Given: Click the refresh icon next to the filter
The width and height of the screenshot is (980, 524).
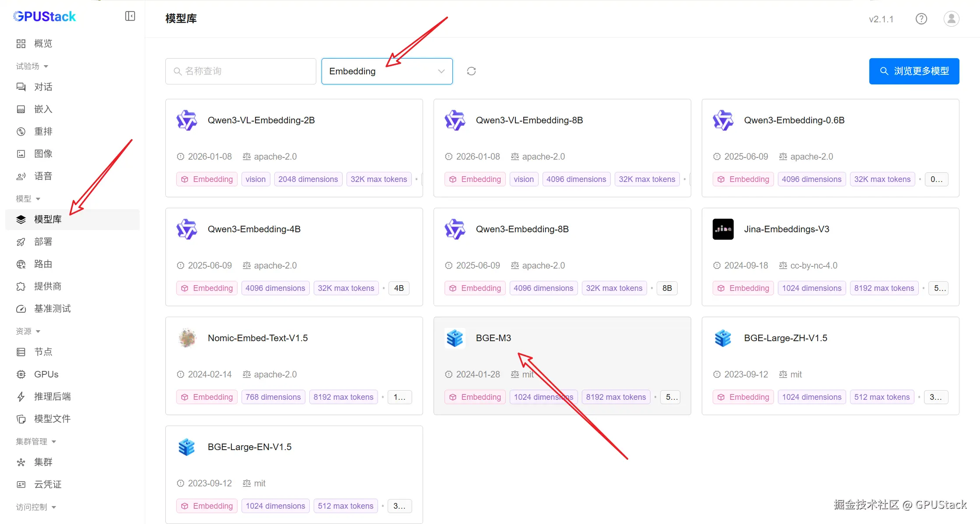Looking at the screenshot, I should (471, 71).
